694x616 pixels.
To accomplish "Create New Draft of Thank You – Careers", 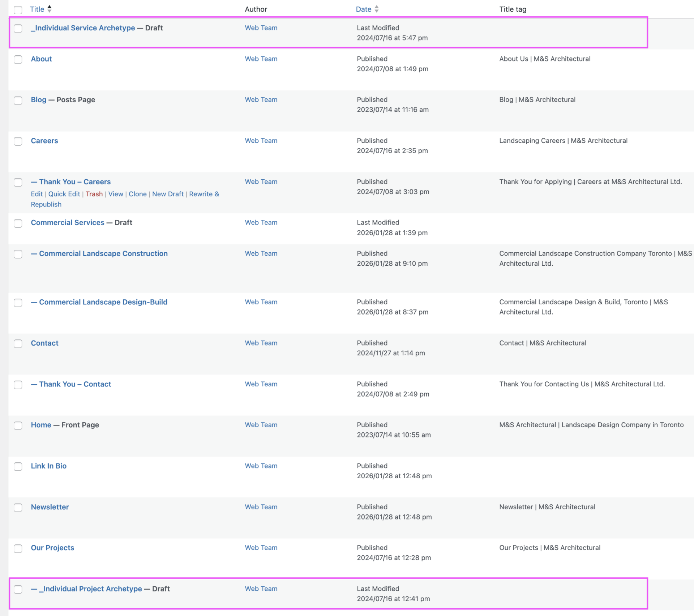I will pos(168,194).
